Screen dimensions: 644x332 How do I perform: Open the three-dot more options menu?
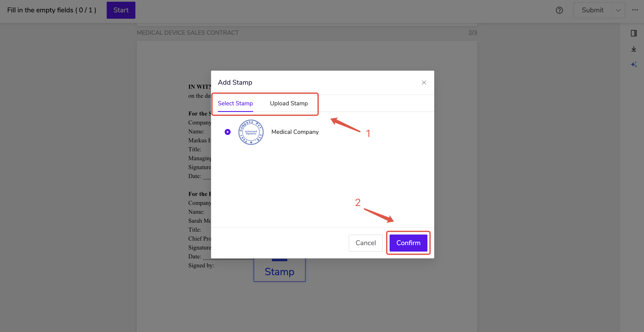(635, 10)
